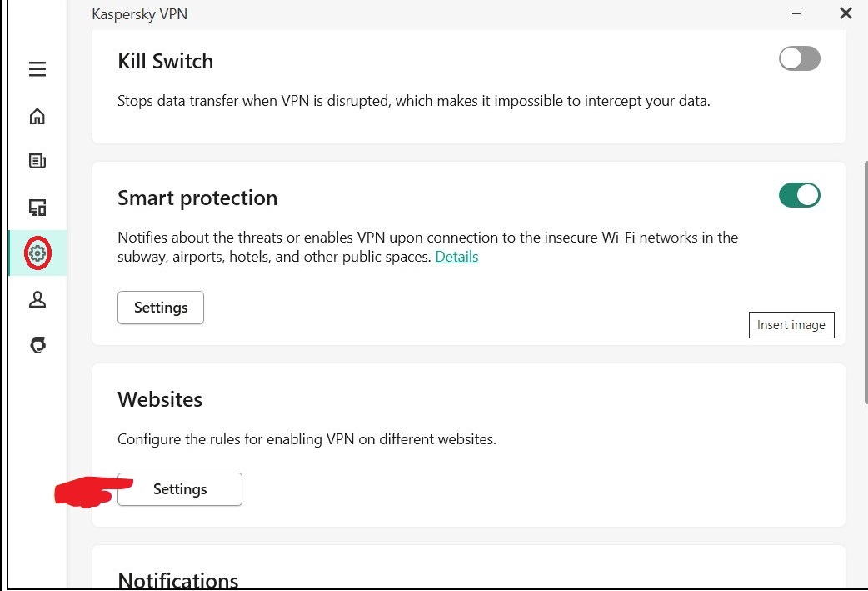Click the Notifications section heading

[x=178, y=579]
